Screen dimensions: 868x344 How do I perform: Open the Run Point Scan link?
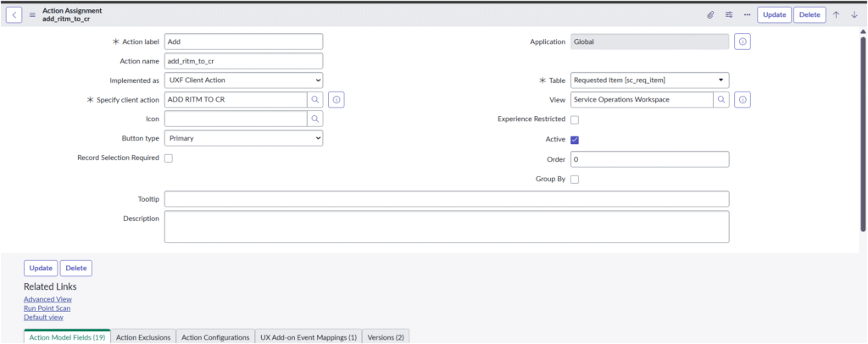(47, 308)
